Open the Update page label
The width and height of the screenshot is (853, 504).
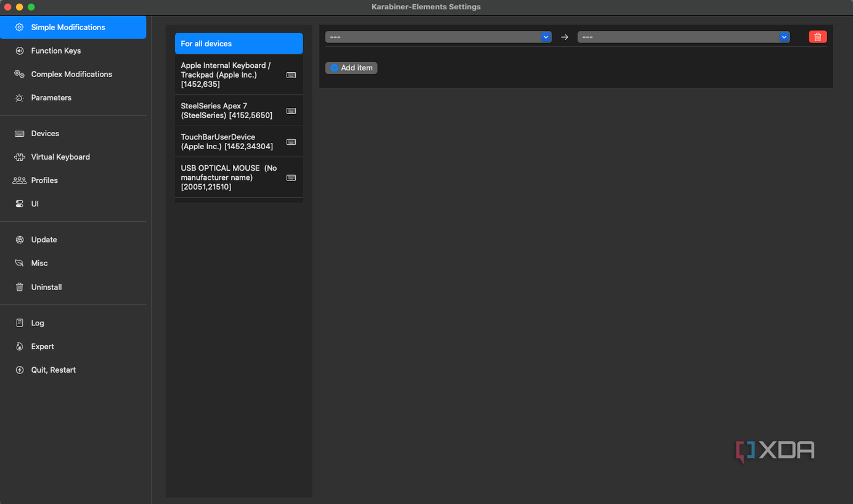(x=44, y=240)
